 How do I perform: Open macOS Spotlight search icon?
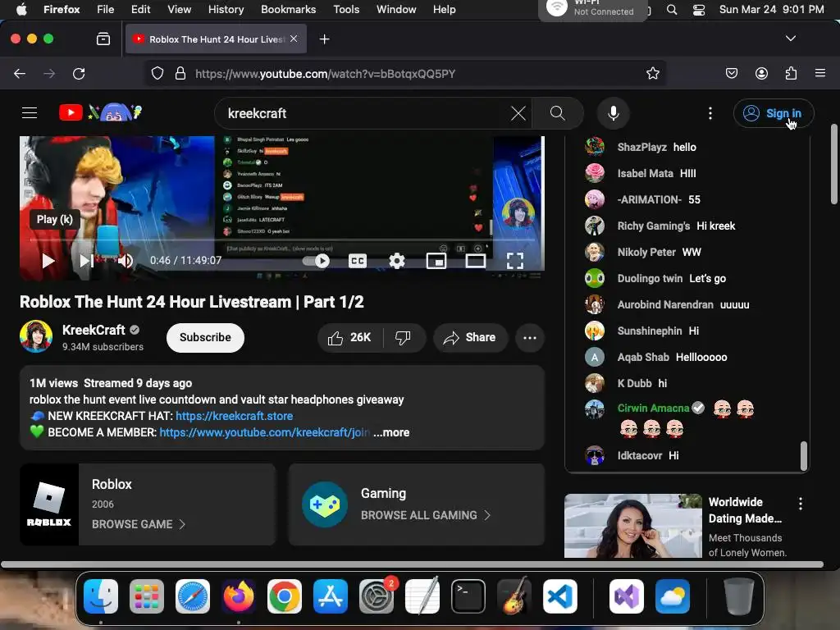(671, 10)
